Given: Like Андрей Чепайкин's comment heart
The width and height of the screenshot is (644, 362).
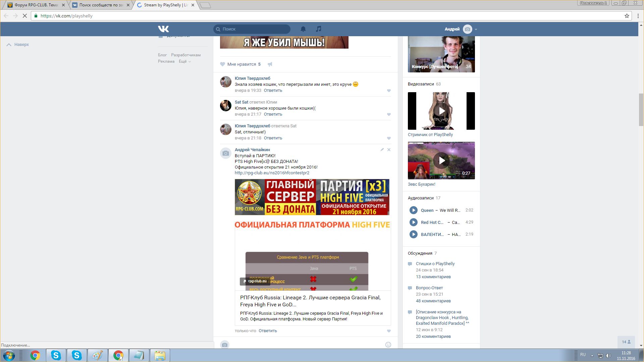Looking at the screenshot, I should (389, 331).
